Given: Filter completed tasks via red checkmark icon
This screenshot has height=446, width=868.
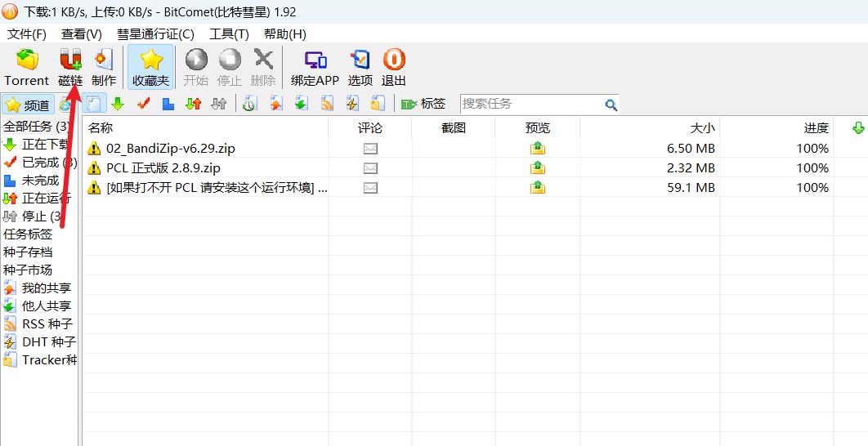Looking at the screenshot, I should pos(143,104).
